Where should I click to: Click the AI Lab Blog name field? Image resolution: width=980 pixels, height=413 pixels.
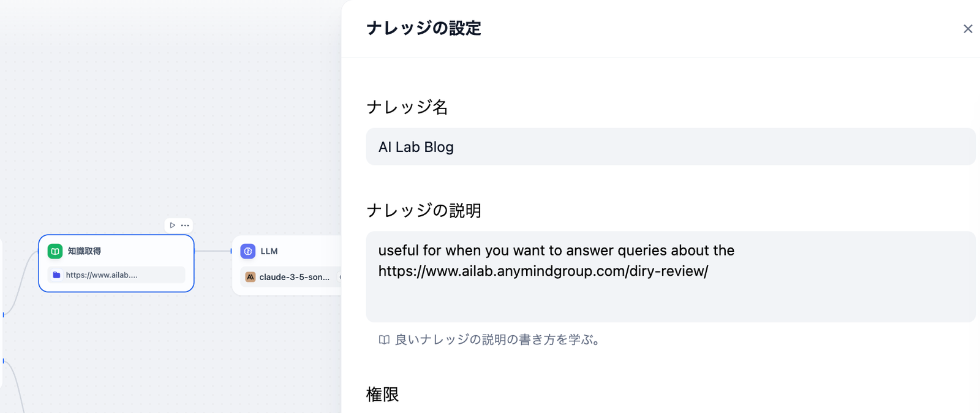pyautogui.click(x=671, y=146)
